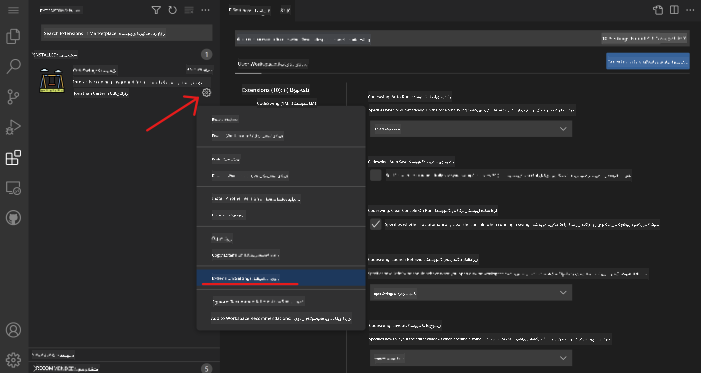
Task: Expand the last settings dropdown
Action: click(x=471, y=358)
